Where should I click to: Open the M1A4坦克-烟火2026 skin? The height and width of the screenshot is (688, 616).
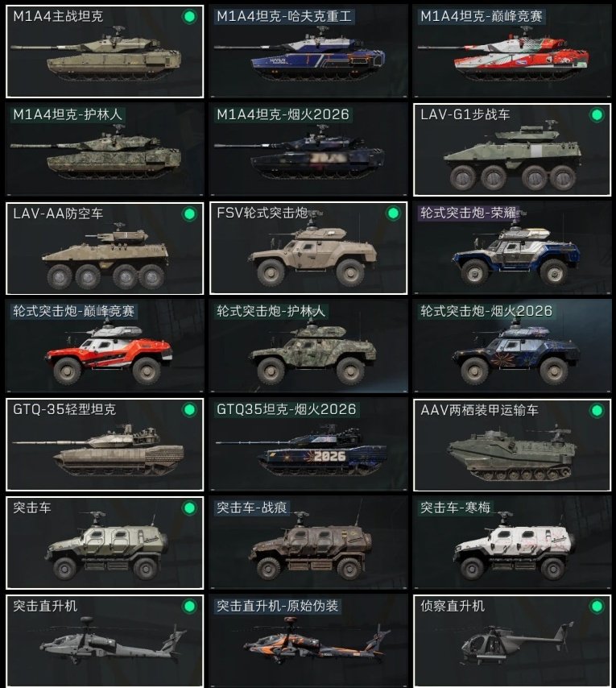pyautogui.click(x=308, y=150)
